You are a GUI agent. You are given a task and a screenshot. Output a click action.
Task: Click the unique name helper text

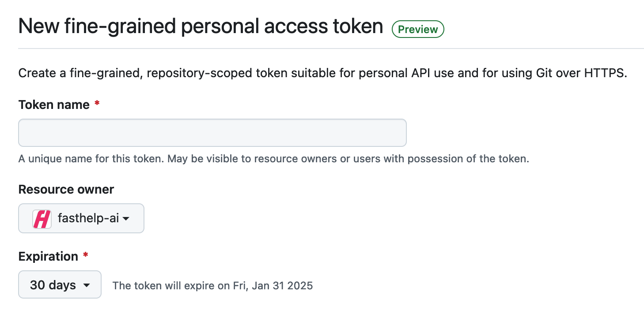coord(273,159)
